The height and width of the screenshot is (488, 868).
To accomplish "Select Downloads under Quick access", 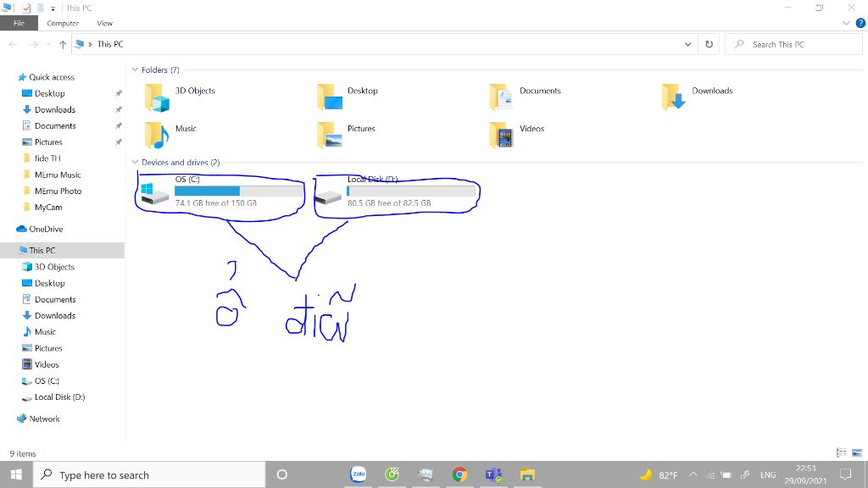I will 55,109.
